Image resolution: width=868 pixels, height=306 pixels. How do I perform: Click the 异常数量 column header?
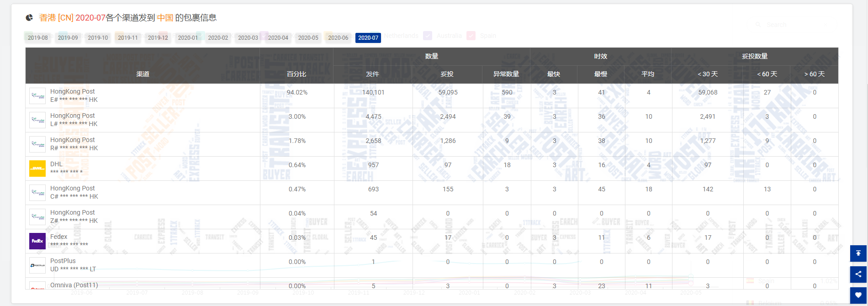click(x=506, y=74)
